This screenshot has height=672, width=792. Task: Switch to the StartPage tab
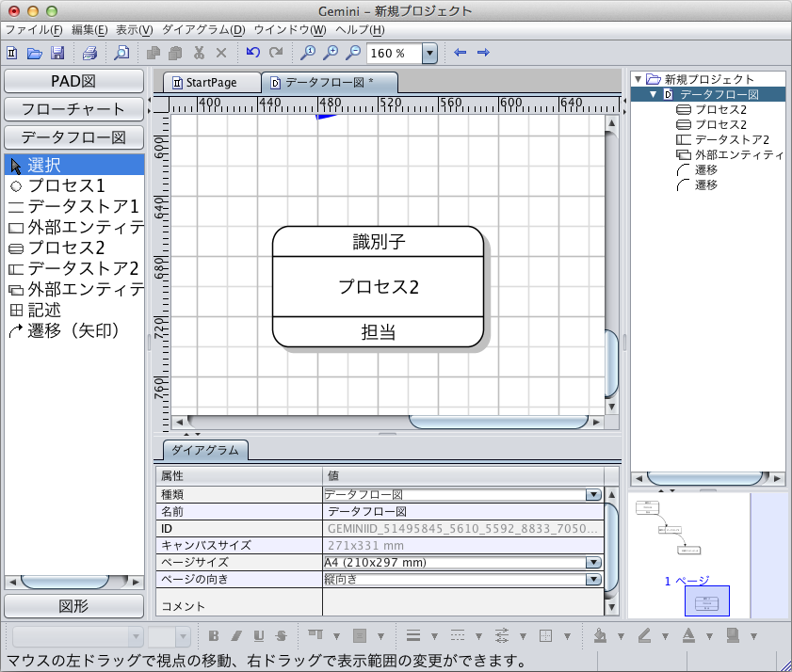tap(211, 82)
